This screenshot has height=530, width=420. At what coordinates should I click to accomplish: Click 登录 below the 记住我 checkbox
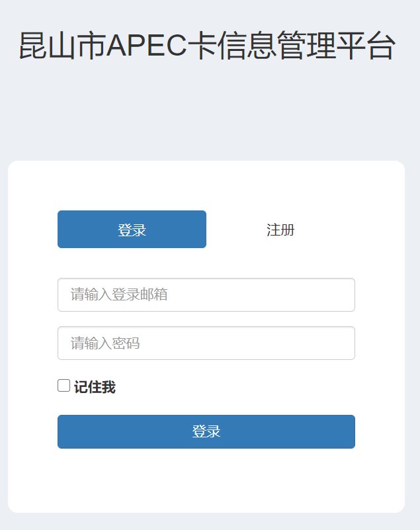[206, 431]
